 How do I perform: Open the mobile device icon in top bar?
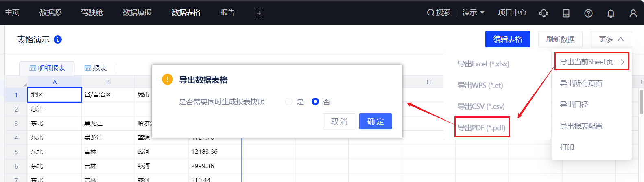point(566,13)
